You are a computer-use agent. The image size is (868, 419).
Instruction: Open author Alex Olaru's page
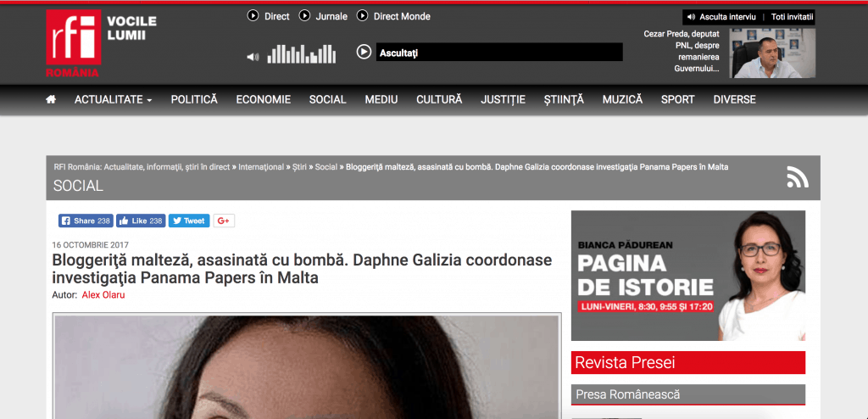(x=103, y=295)
